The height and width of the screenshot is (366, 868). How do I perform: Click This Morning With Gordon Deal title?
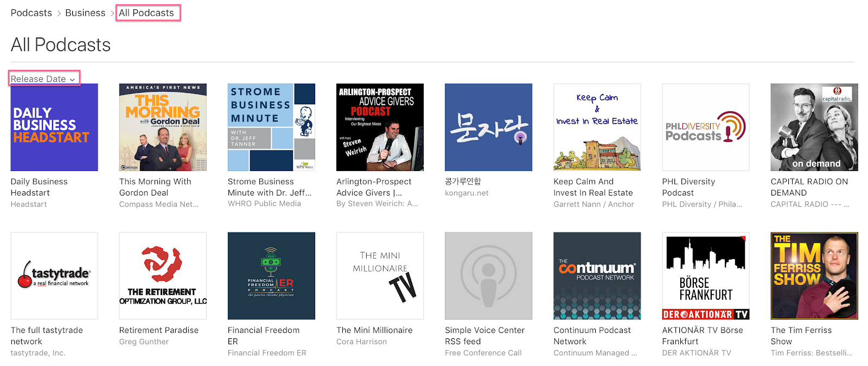coord(155,187)
